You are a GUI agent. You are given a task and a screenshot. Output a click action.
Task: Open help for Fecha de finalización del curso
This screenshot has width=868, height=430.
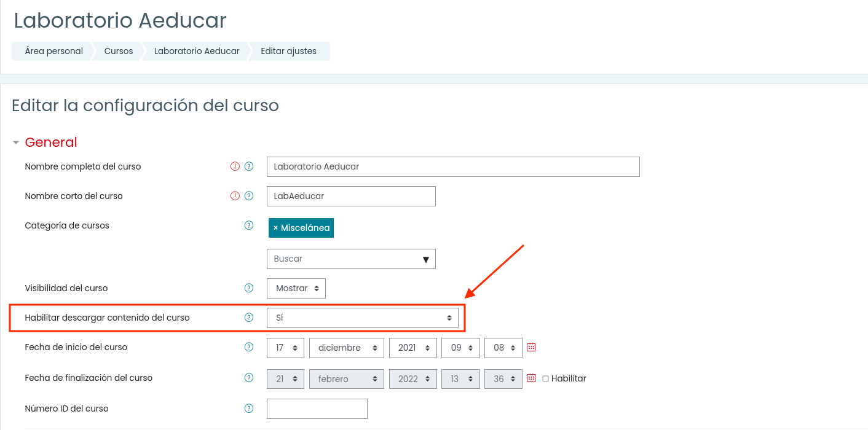[249, 378]
